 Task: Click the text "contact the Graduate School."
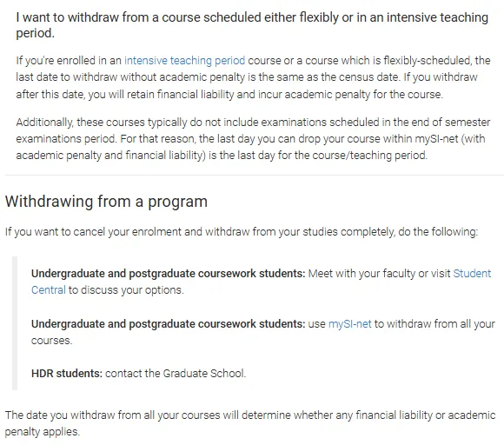point(176,374)
